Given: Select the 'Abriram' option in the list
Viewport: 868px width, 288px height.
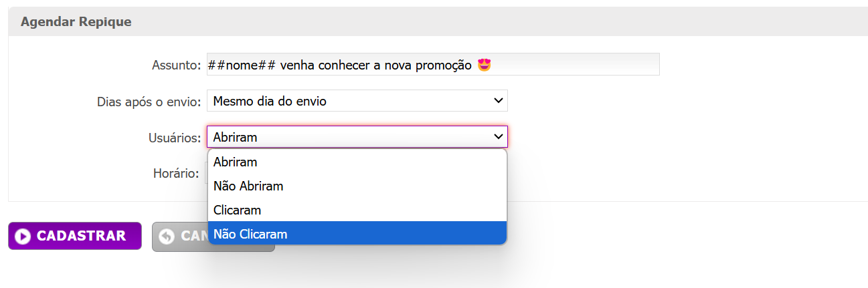Looking at the screenshot, I should [357, 162].
